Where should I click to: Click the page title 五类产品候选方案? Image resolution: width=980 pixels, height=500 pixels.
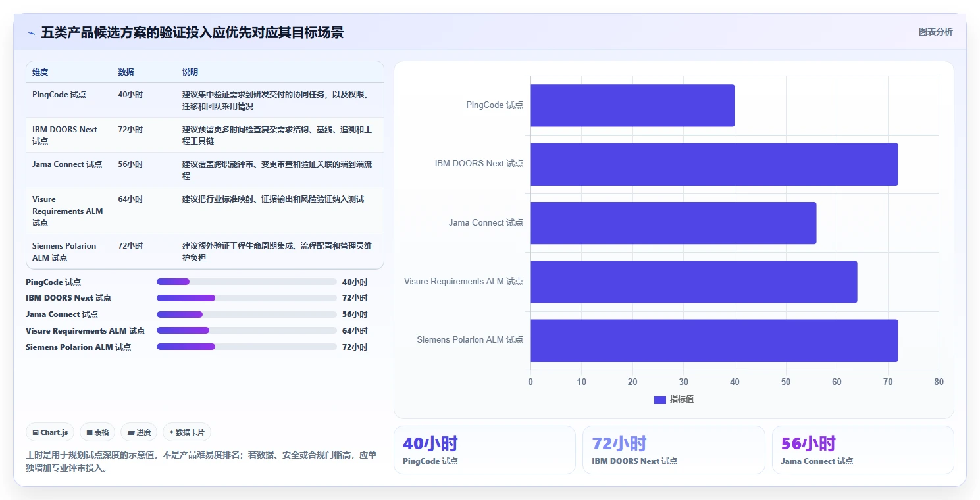(192, 33)
